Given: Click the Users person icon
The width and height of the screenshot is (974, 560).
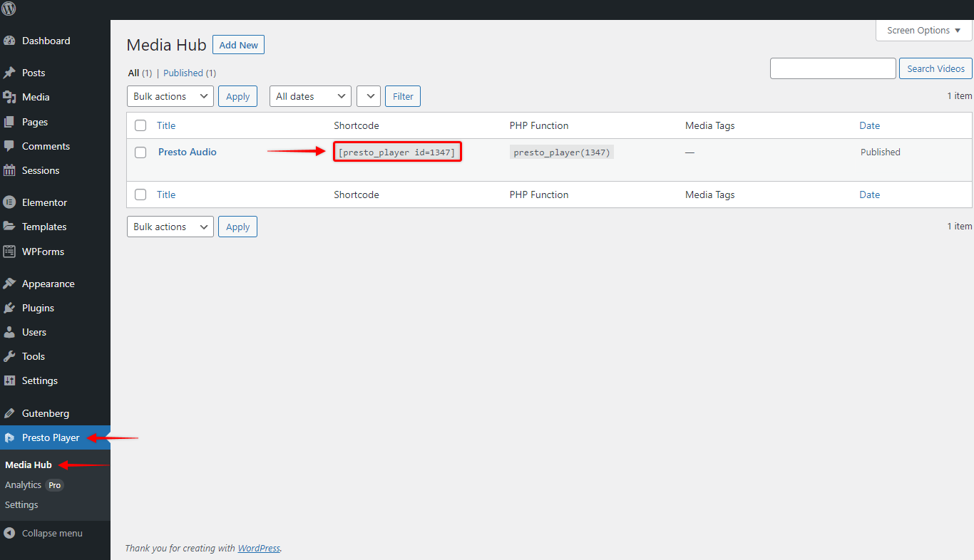Looking at the screenshot, I should 9,332.
